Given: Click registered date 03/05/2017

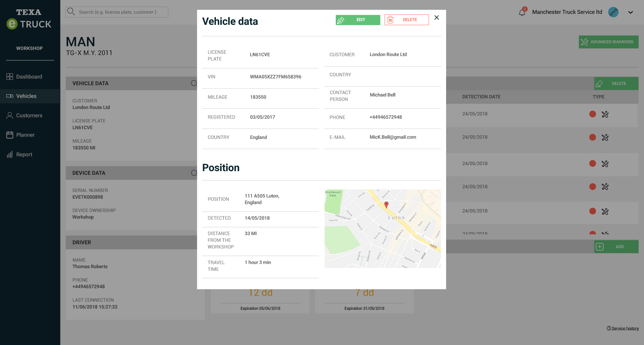Looking at the screenshot, I should [262, 117].
